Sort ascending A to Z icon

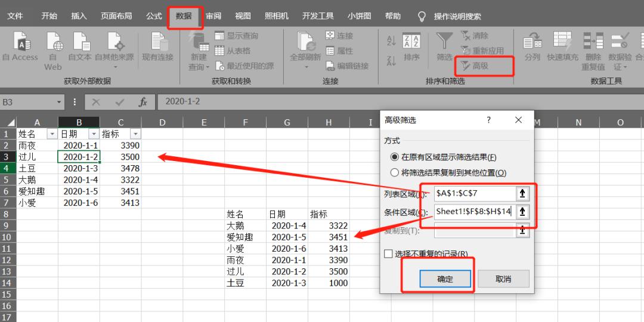pyautogui.click(x=391, y=41)
